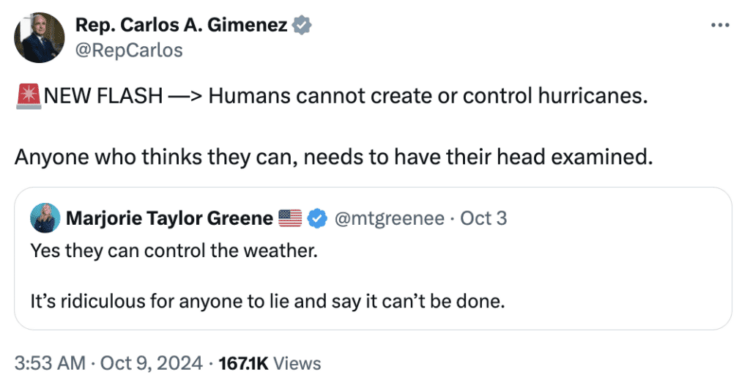
Task: Open the 3:53 AM timestamp link
Action: pyautogui.click(x=50, y=364)
